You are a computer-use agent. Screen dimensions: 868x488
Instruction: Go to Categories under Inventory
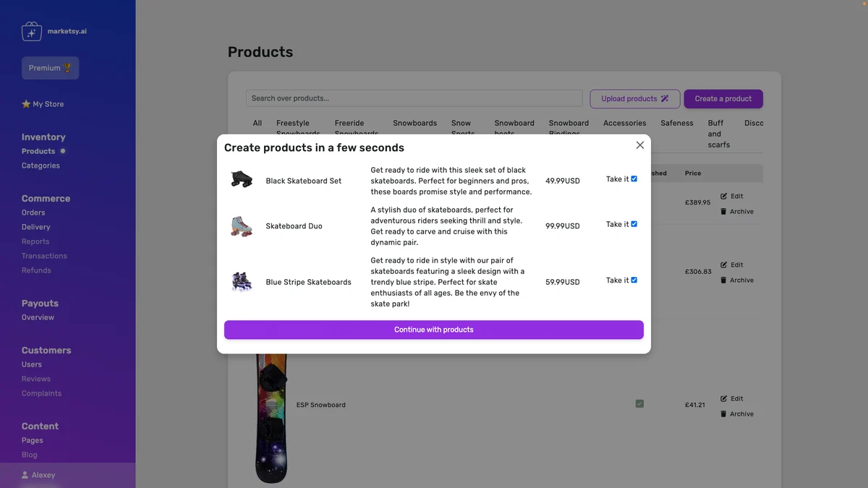[41, 166]
